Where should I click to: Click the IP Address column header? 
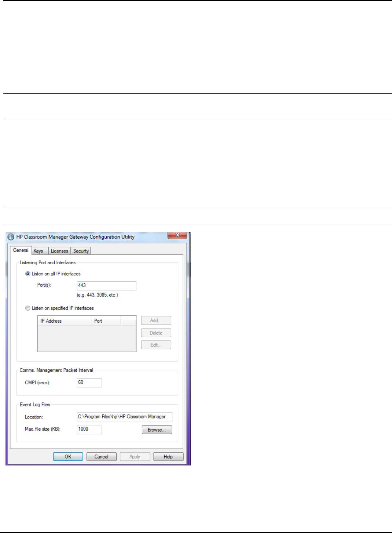(x=65, y=321)
